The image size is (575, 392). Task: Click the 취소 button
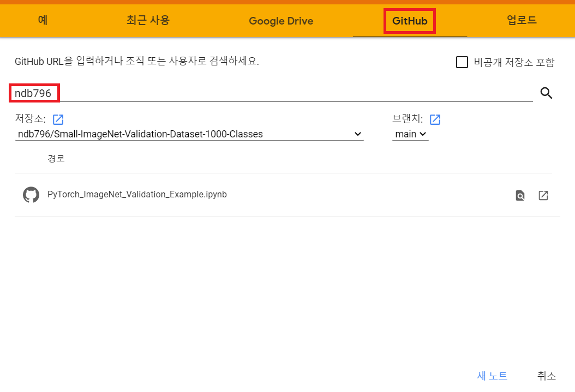[x=547, y=376]
